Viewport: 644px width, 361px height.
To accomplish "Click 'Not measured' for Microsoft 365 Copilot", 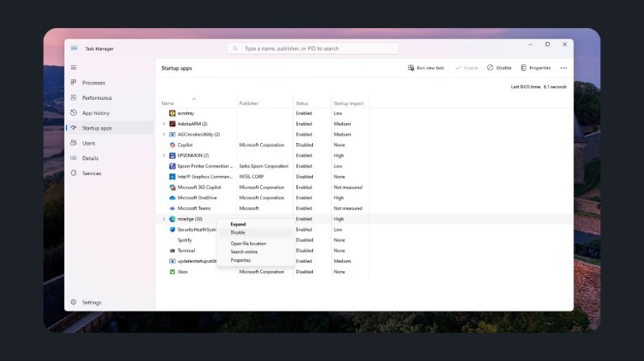I will pos(348,187).
